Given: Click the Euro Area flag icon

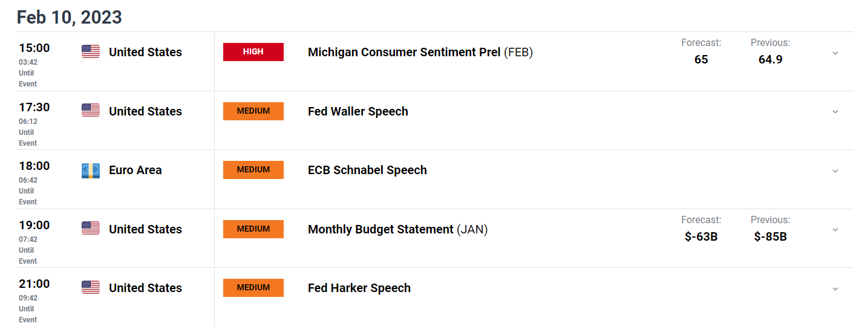Looking at the screenshot, I should click(91, 171).
